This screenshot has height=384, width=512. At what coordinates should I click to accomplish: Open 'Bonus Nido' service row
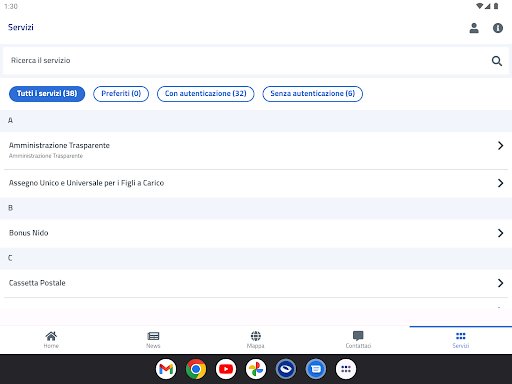click(x=256, y=233)
